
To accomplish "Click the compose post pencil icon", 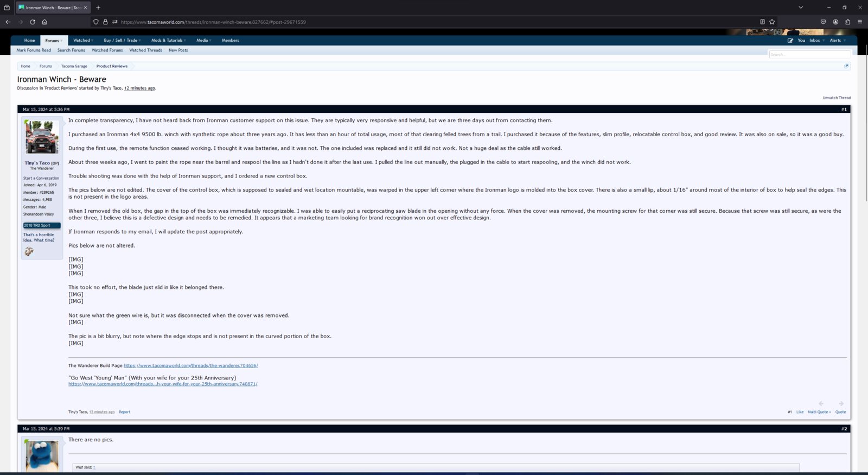I will pos(790,40).
